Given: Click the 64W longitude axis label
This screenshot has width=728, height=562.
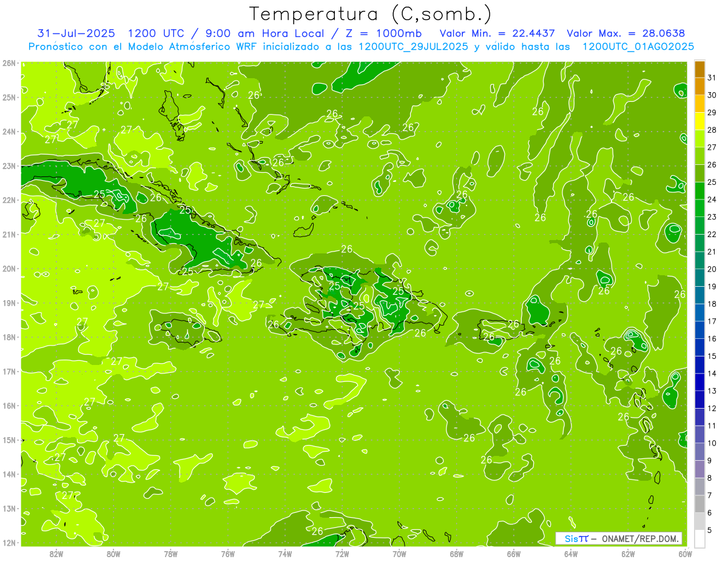Looking at the screenshot, I should pyautogui.click(x=570, y=554).
